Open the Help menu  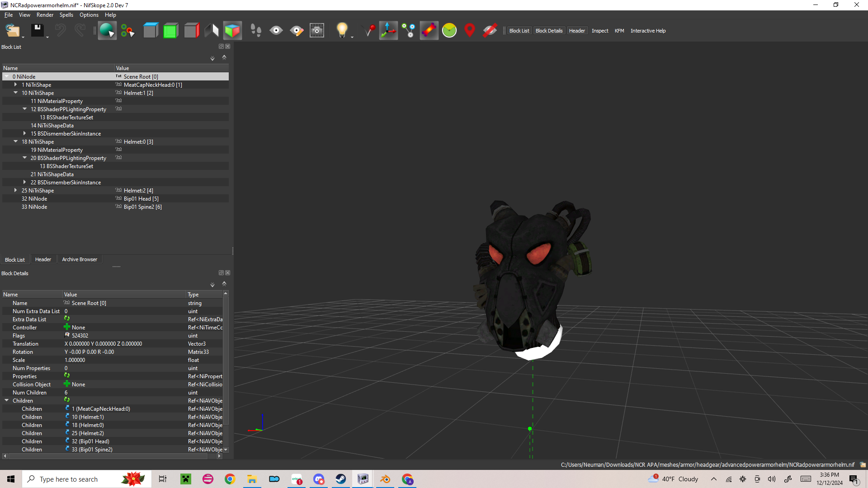(x=110, y=15)
